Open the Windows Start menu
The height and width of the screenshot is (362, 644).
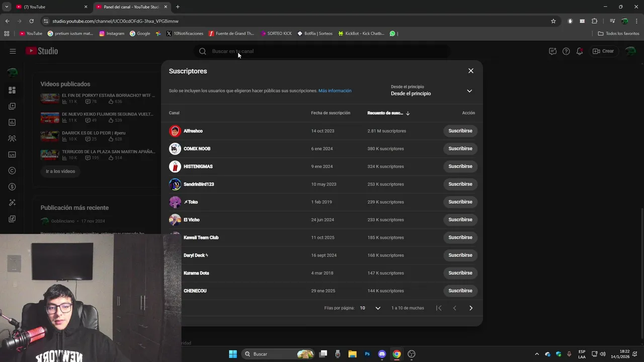pos(233,354)
